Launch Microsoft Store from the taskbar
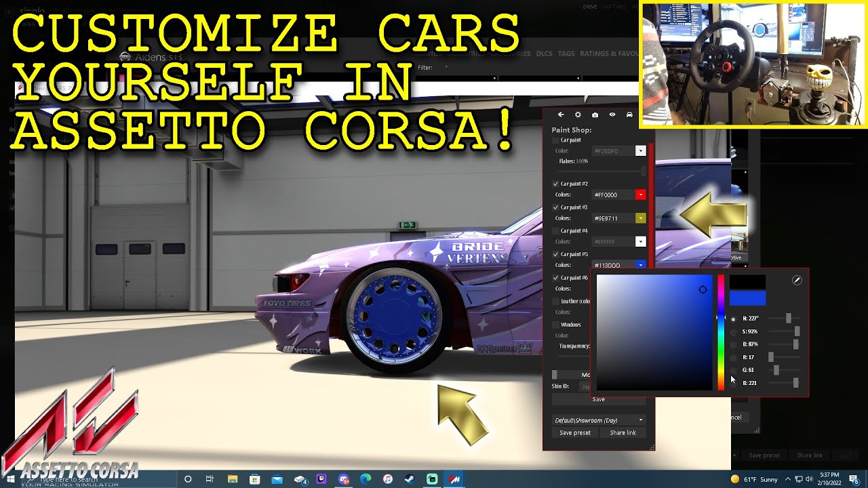 click(254, 479)
